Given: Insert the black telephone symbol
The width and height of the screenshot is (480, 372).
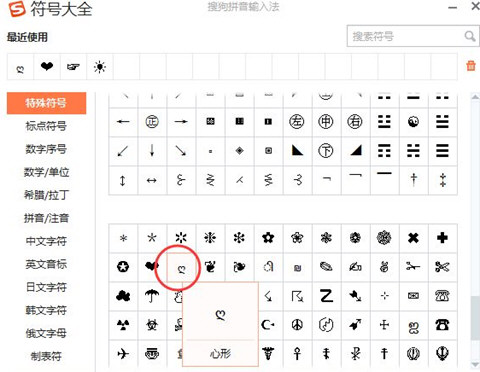Looking at the screenshot, I should pos(442,325).
